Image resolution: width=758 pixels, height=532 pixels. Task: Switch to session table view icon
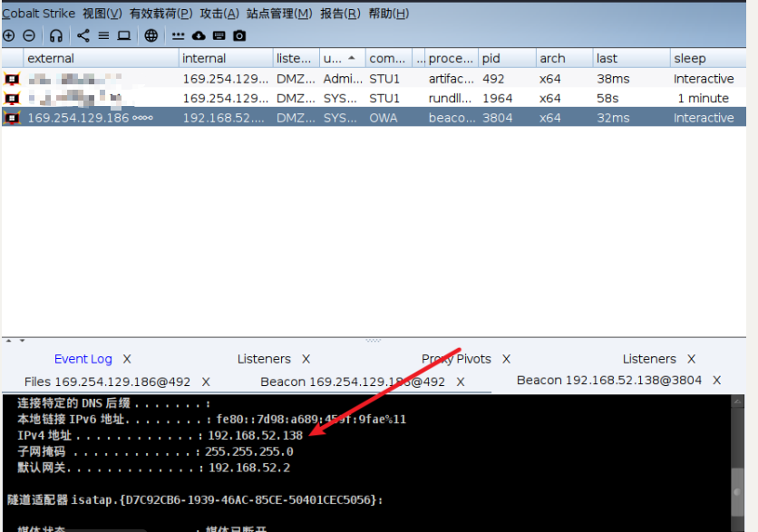tap(103, 35)
